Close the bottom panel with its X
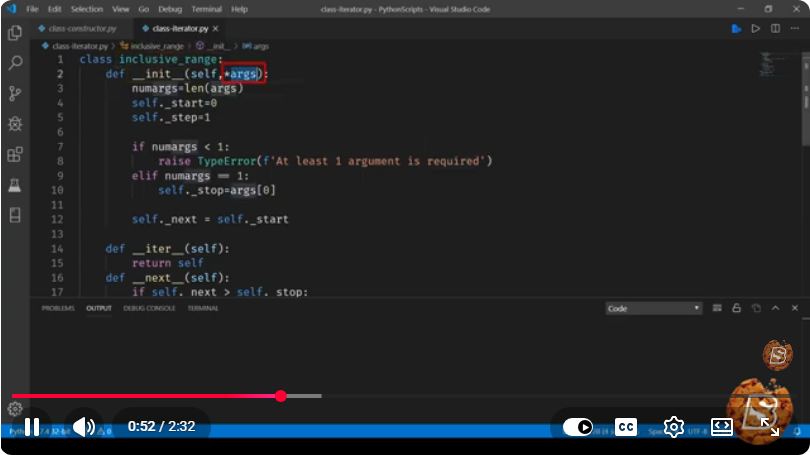 click(795, 308)
